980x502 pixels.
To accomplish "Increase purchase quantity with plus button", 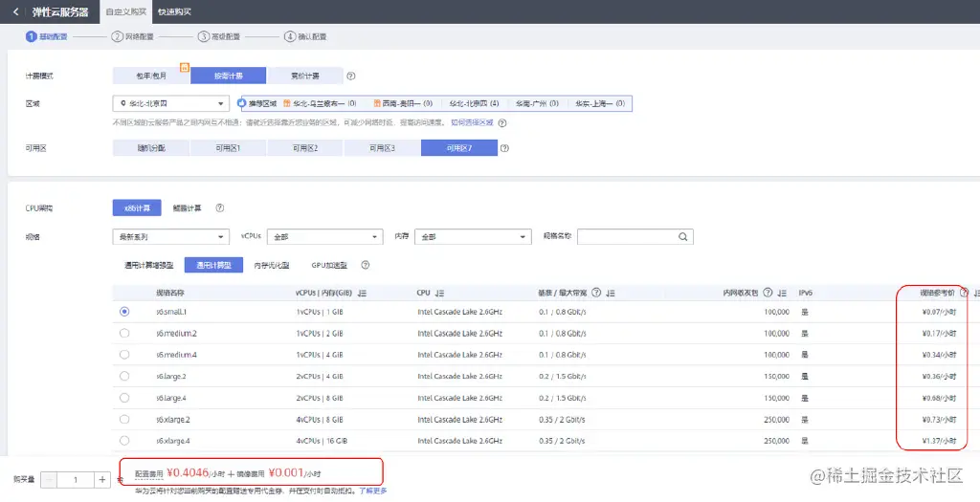I will [102, 479].
